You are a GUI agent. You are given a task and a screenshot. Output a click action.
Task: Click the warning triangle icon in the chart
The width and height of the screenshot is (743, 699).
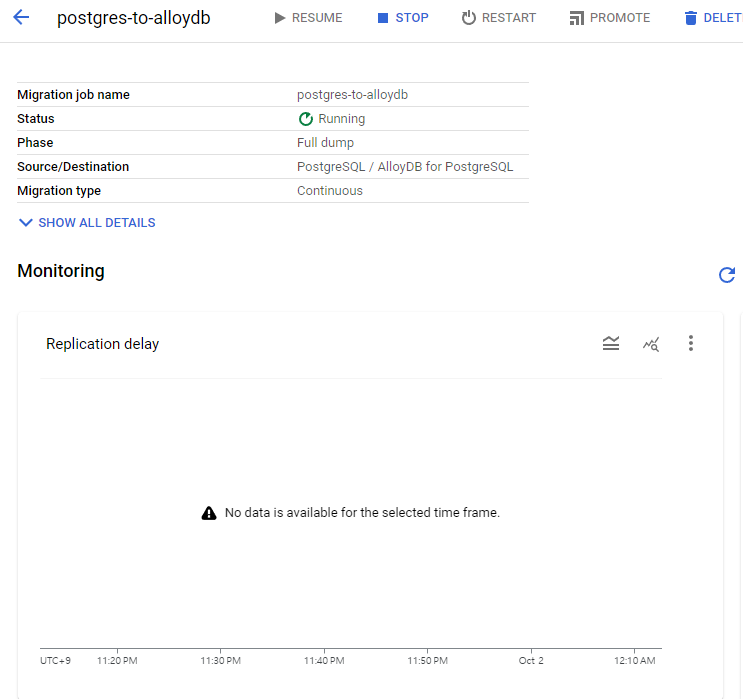[x=209, y=513]
